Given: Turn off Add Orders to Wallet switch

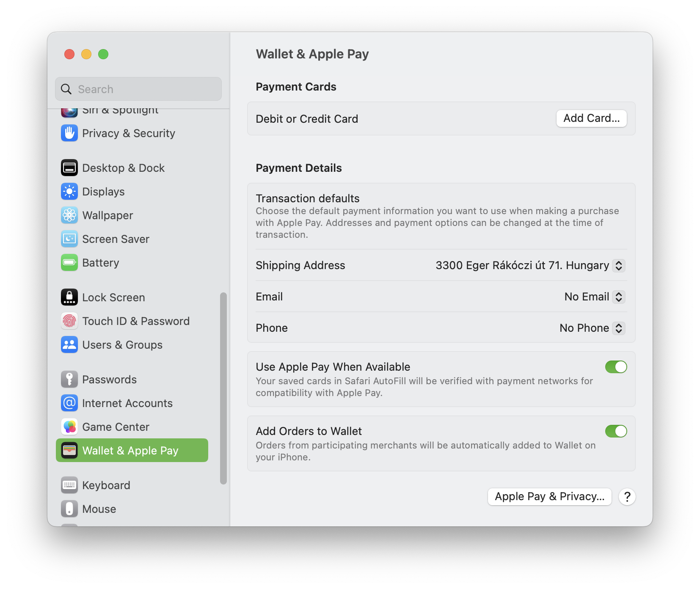Looking at the screenshot, I should 616,431.
